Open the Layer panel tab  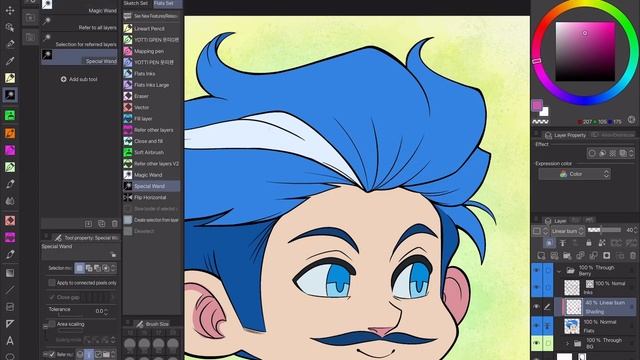click(556, 221)
